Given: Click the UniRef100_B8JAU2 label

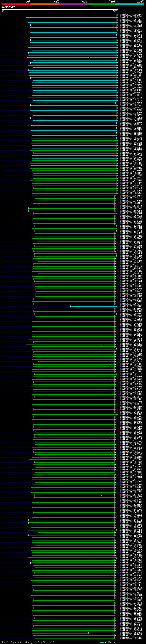Looking at the screenshot, I should 131,522.
